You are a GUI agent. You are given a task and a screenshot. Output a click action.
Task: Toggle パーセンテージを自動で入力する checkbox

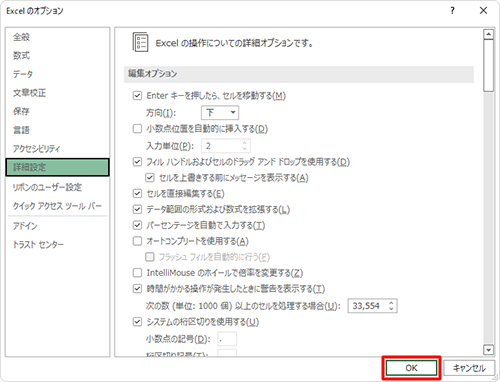point(137,225)
